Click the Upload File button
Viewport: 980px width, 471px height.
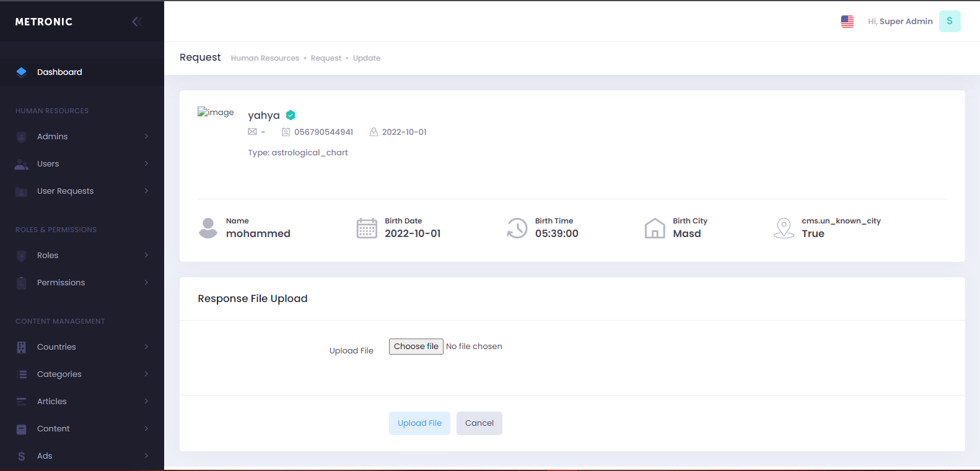[419, 423]
